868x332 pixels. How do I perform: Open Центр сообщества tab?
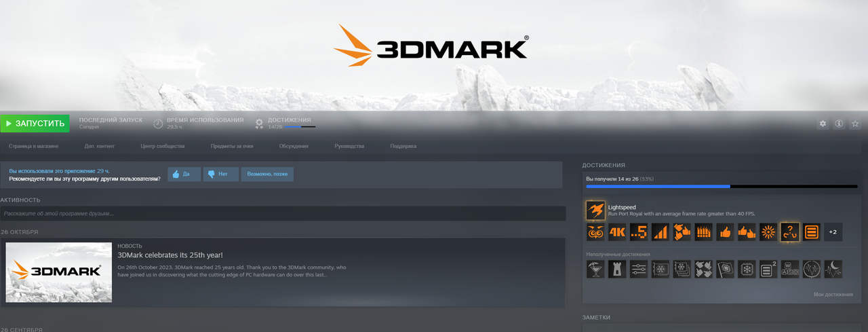click(163, 146)
